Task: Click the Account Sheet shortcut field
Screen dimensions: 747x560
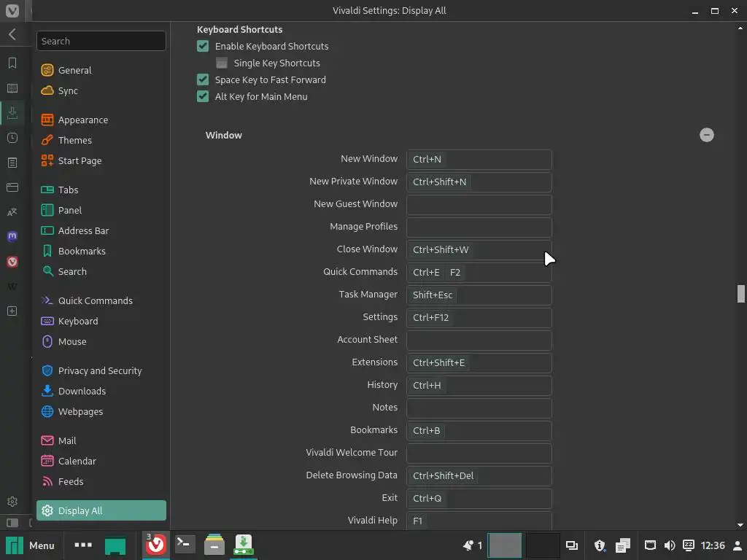Action: pyautogui.click(x=479, y=340)
